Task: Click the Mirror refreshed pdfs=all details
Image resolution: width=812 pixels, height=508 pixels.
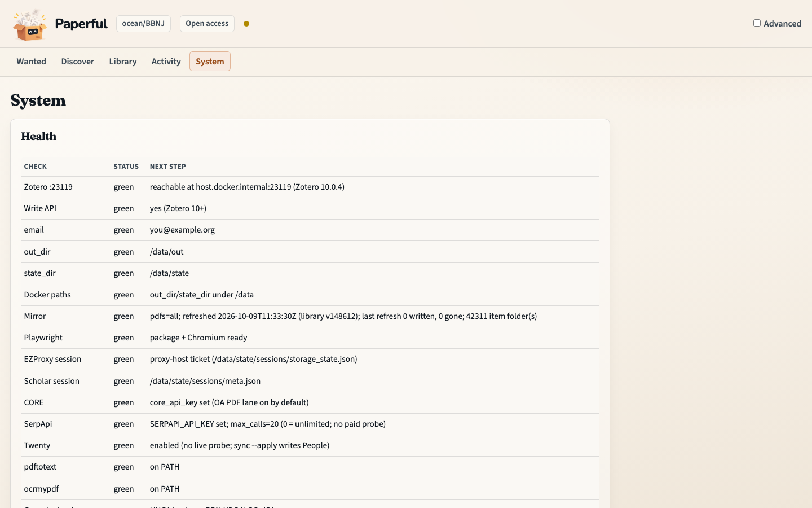Action: (x=343, y=316)
